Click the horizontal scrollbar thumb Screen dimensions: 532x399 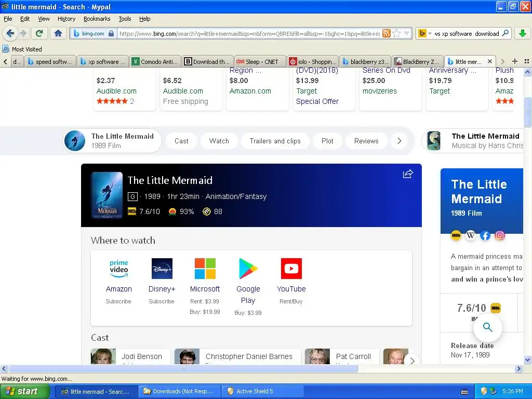tap(183, 368)
